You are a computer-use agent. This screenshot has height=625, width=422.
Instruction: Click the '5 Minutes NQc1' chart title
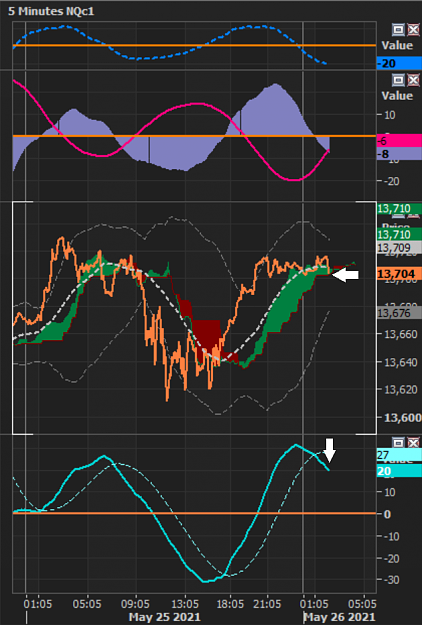point(51,11)
